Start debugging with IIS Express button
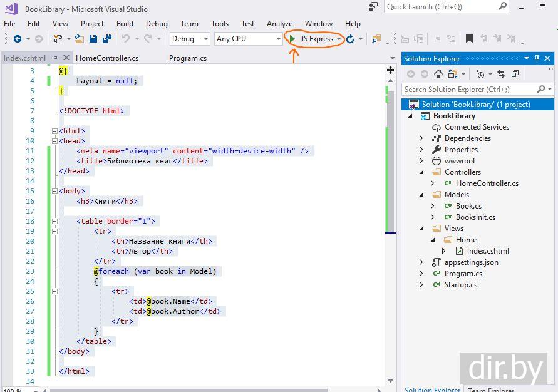 [x=311, y=39]
